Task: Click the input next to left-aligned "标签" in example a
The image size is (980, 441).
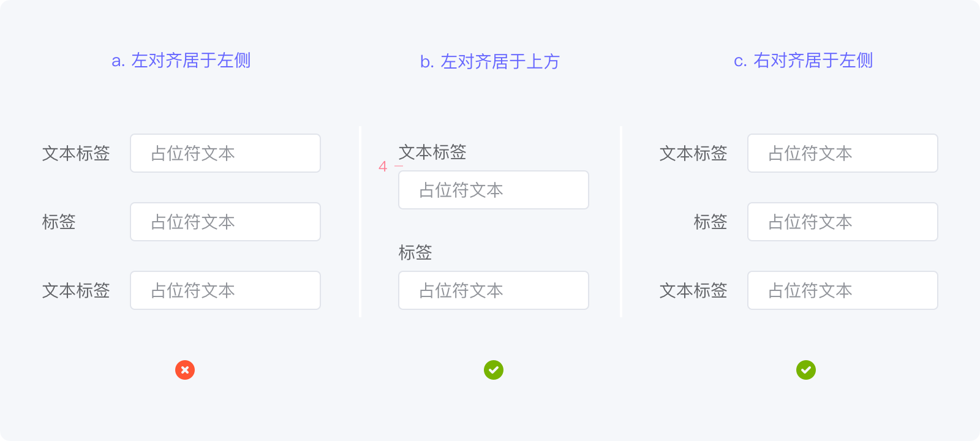Action: 225,222
